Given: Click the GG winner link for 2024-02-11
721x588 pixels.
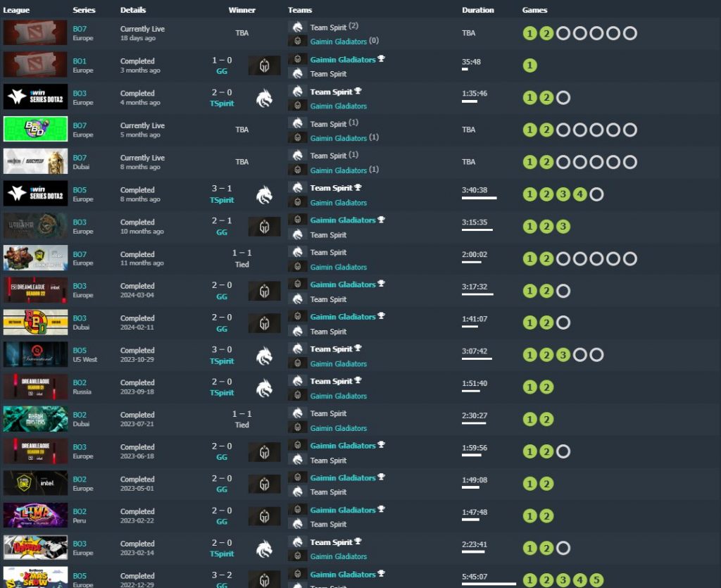Looking at the screenshot, I should click(x=222, y=328).
